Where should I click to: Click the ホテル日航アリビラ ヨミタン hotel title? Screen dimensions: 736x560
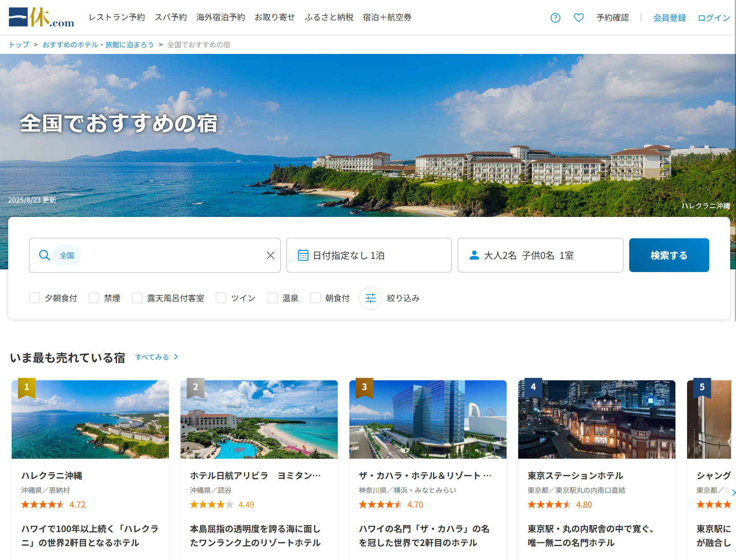[x=255, y=476]
